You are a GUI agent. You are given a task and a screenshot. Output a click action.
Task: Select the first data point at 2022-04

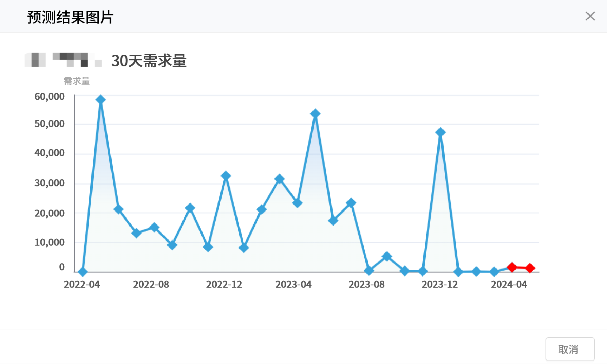(x=83, y=272)
